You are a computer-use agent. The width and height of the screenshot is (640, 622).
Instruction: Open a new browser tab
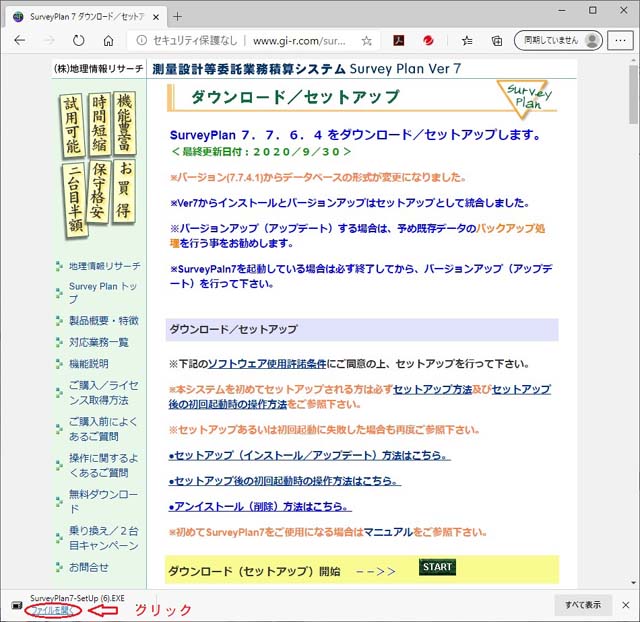pyautogui.click(x=177, y=17)
